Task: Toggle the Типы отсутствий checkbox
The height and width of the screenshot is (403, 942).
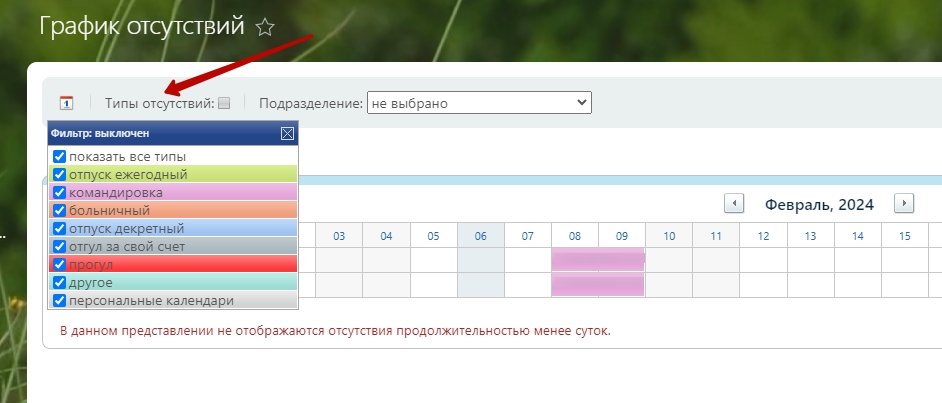Action: coord(224,103)
